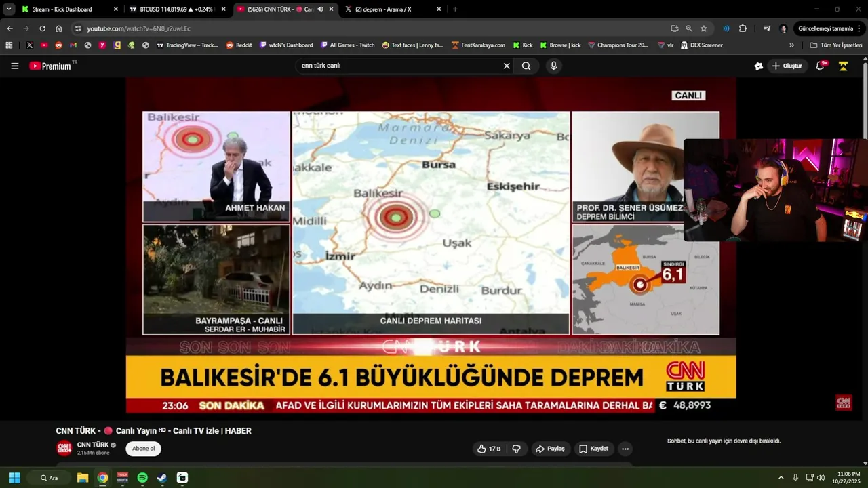Open Champions Tour bookmark
Image resolution: width=868 pixels, height=488 pixels.
click(618, 45)
